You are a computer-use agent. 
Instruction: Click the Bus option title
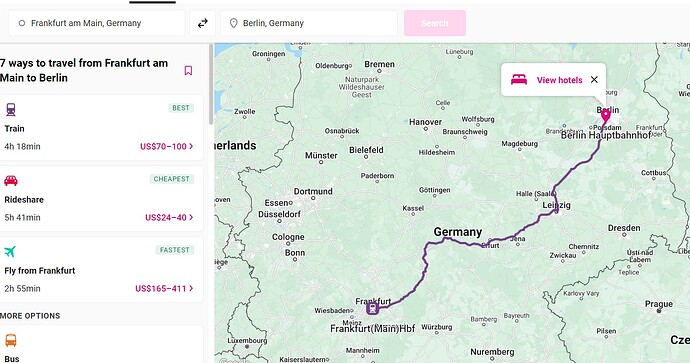click(12, 359)
